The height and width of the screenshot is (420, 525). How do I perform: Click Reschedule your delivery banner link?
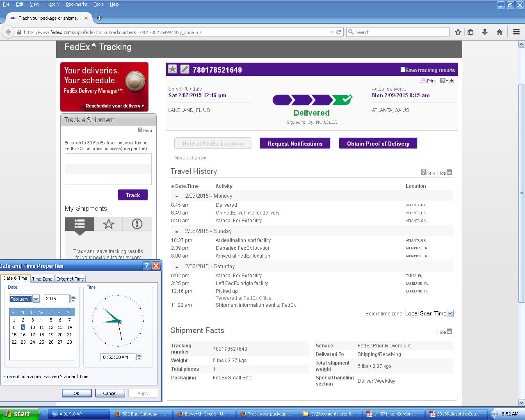click(x=115, y=106)
